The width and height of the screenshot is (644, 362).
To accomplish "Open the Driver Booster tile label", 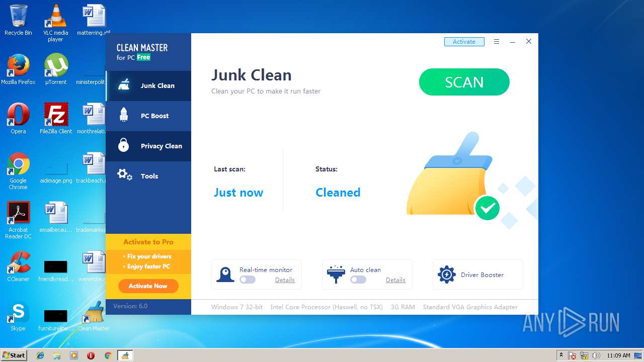I will pos(482,275).
